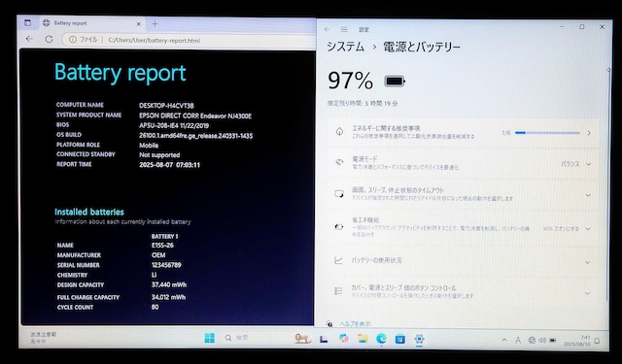Image resolution: width=622 pixels, height=364 pixels.
Task: Open the エネルギーに関する推奨事項 page
Action: [x=463, y=132]
